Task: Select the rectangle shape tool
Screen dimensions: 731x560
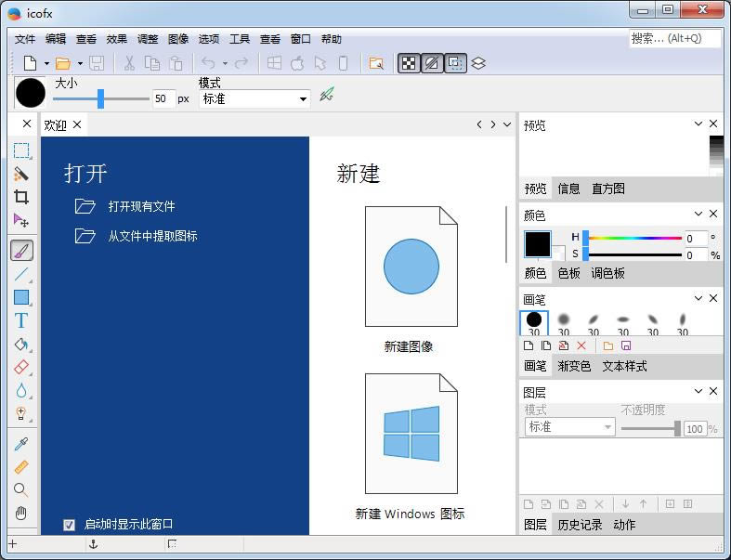Action: pyautogui.click(x=21, y=297)
